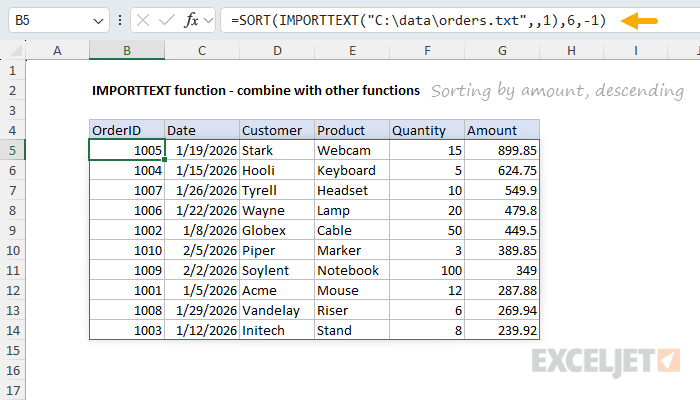Select the Lamp product cell
The width and height of the screenshot is (700, 400).
click(352, 210)
